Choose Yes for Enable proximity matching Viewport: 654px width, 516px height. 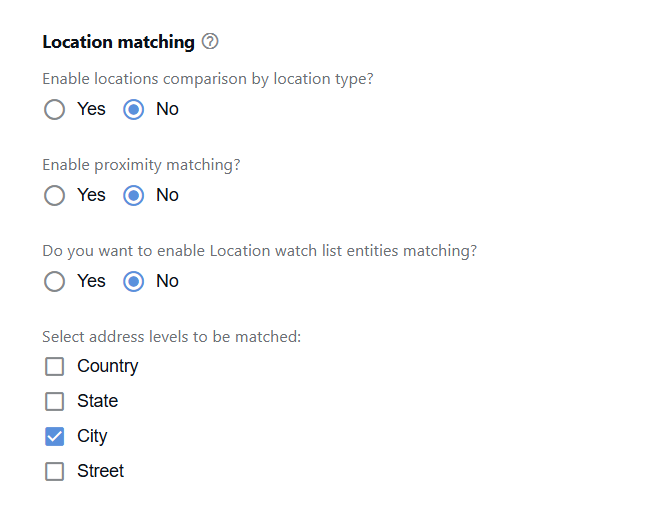tap(55, 196)
